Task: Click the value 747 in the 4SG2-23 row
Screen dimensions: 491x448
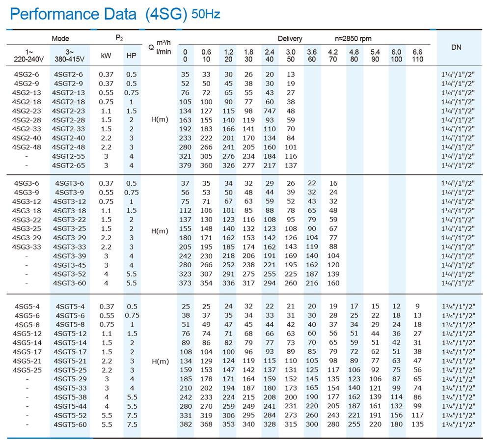Action: 270,111
